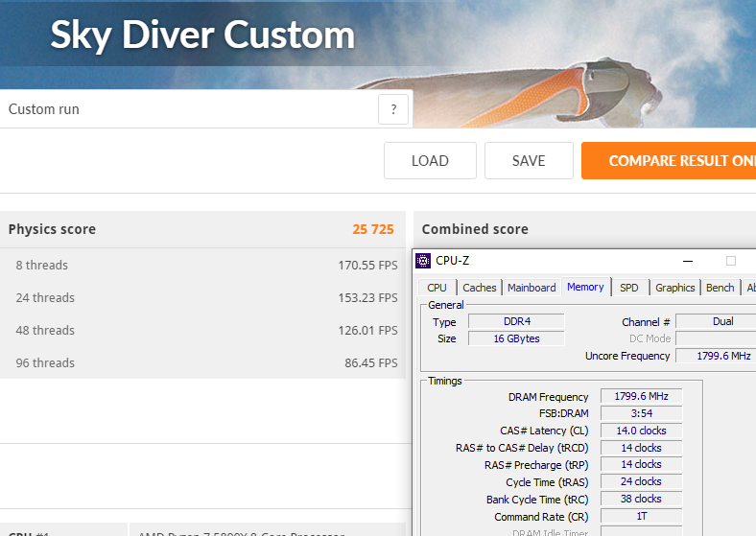Click the empty DC Mode field
756x536 pixels.
[716, 338]
